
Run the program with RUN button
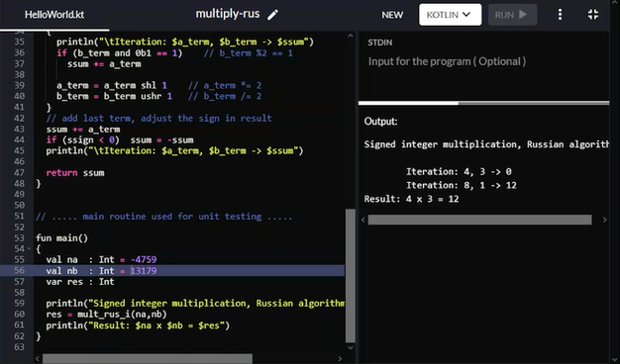512,15
